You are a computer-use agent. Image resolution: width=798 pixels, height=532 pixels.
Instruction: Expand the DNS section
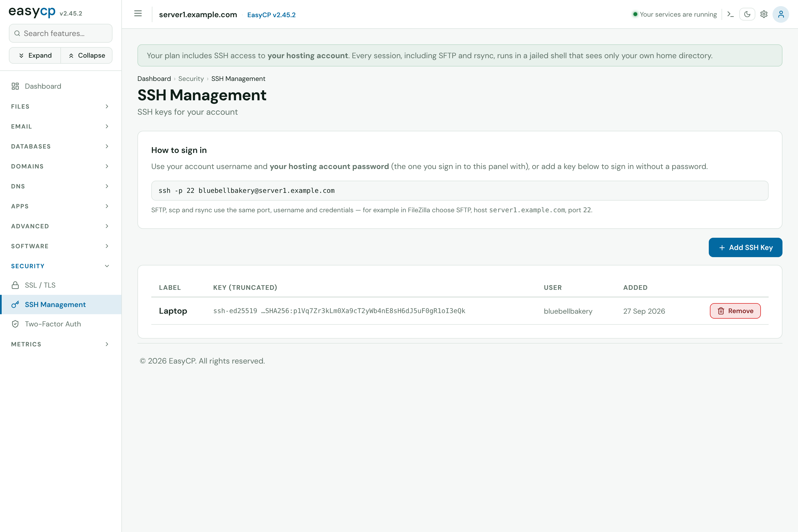[x=61, y=186]
